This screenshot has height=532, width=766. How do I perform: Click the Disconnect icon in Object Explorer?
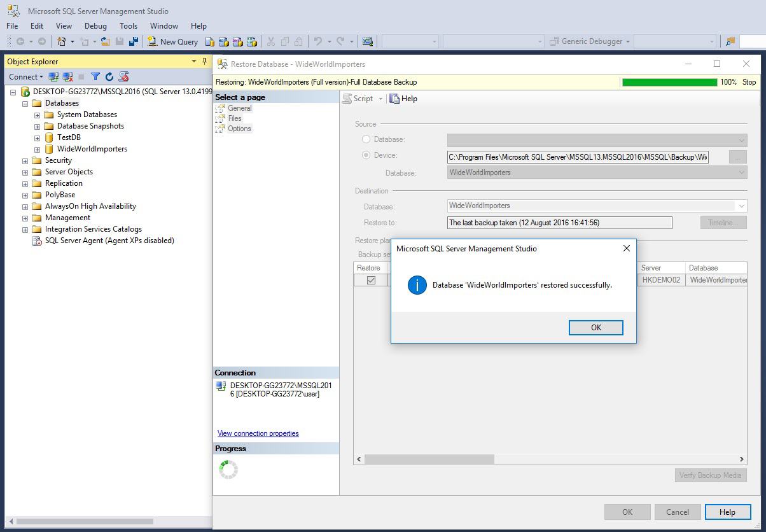click(67, 77)
